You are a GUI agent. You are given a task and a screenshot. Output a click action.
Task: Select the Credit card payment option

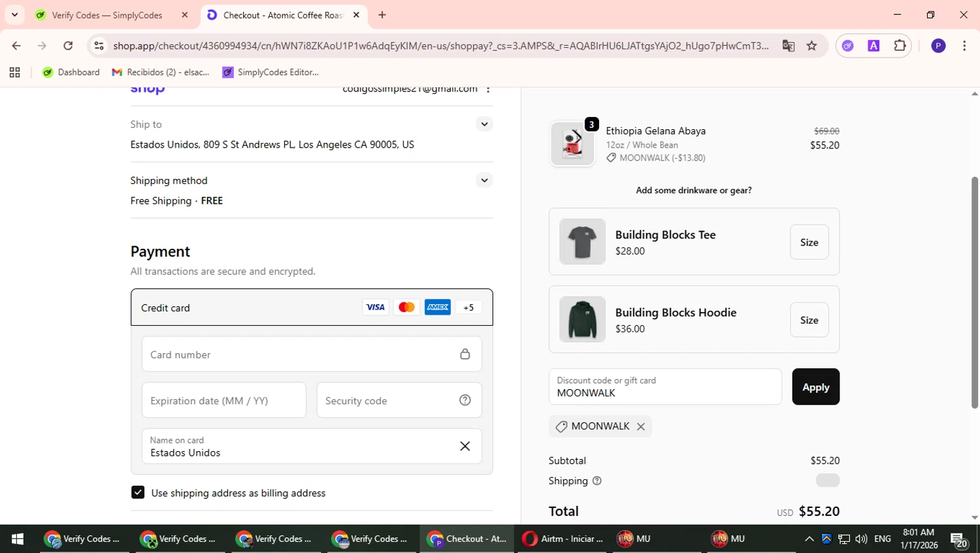[x=312, y=308]
